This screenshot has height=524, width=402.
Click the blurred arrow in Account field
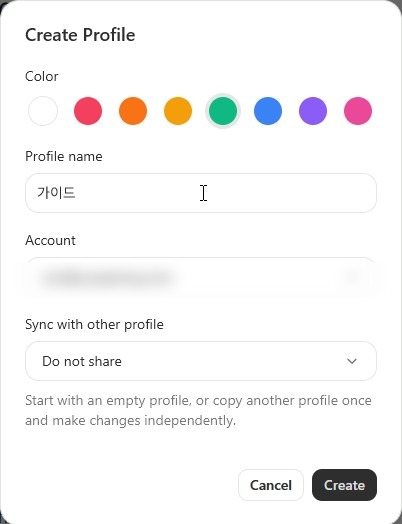352,277
